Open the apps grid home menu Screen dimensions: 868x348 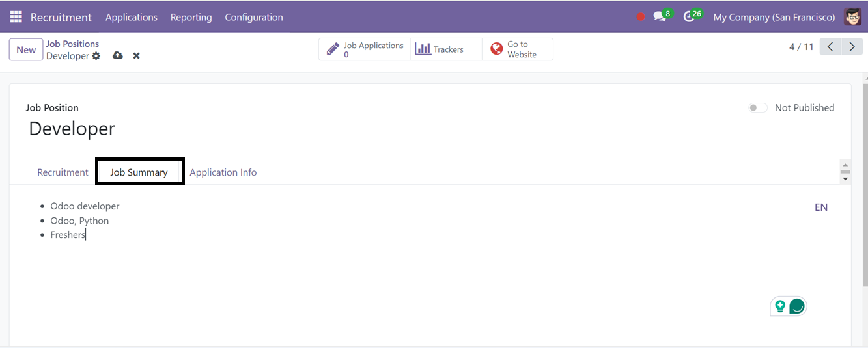pos(16,17)
